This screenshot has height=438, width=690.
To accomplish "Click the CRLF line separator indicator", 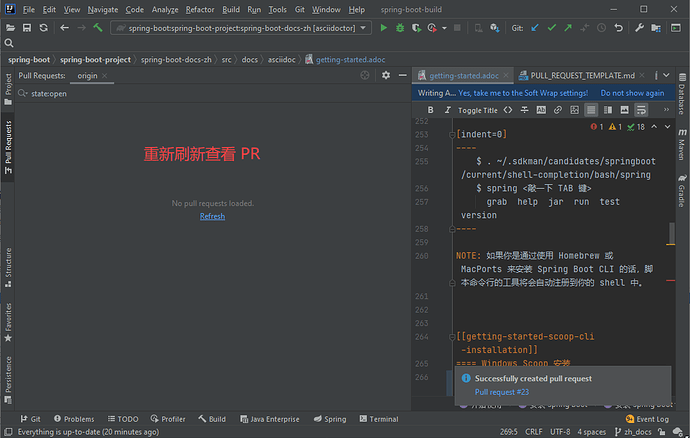I will point(534,432).
